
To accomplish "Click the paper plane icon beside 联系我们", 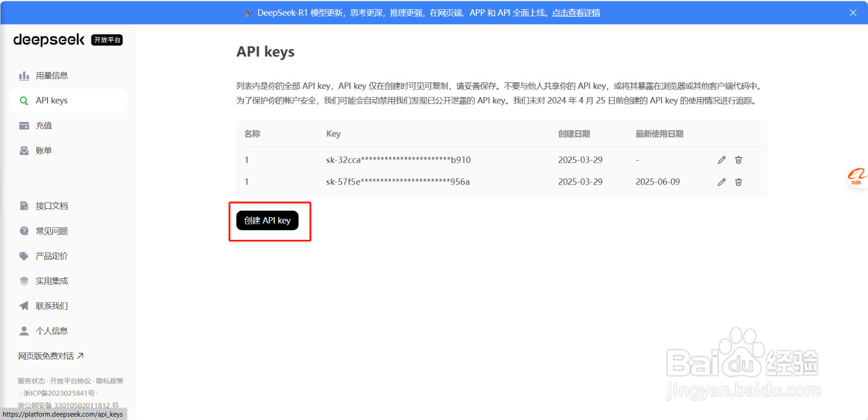I will click(24, 306).
